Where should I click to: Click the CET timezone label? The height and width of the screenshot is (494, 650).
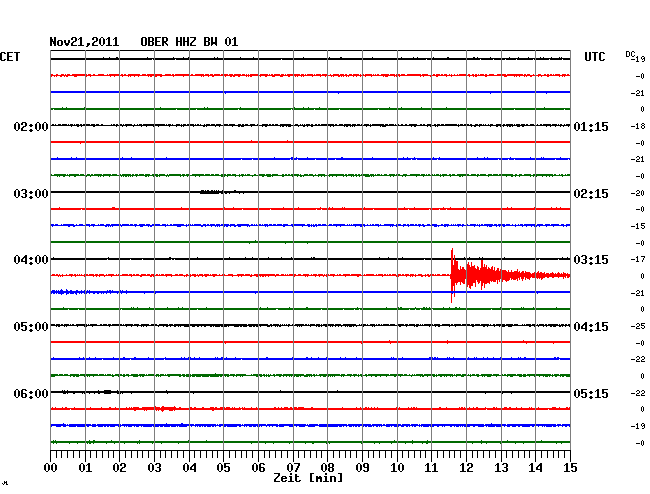10,57
